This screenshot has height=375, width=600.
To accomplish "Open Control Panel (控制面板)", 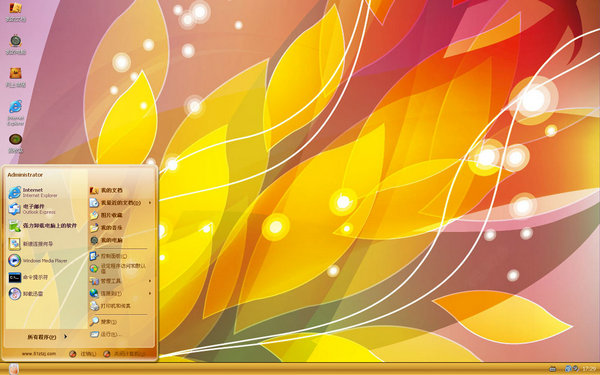I will (108, 256).
